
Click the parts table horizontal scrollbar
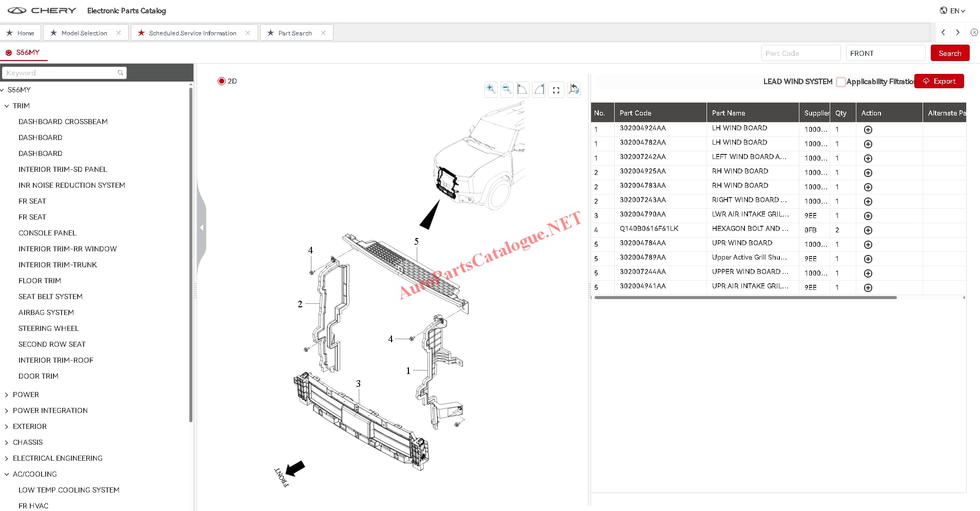[x=746, y=298]
